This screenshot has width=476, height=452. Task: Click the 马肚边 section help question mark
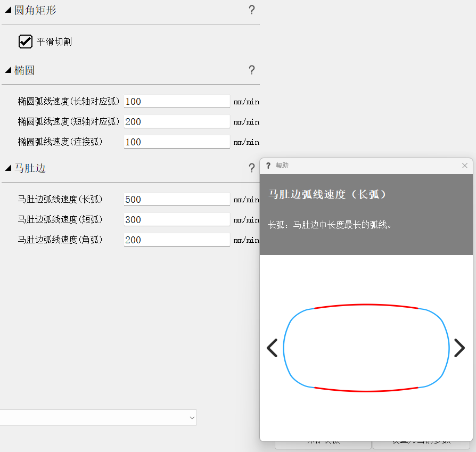click(252, 168)
